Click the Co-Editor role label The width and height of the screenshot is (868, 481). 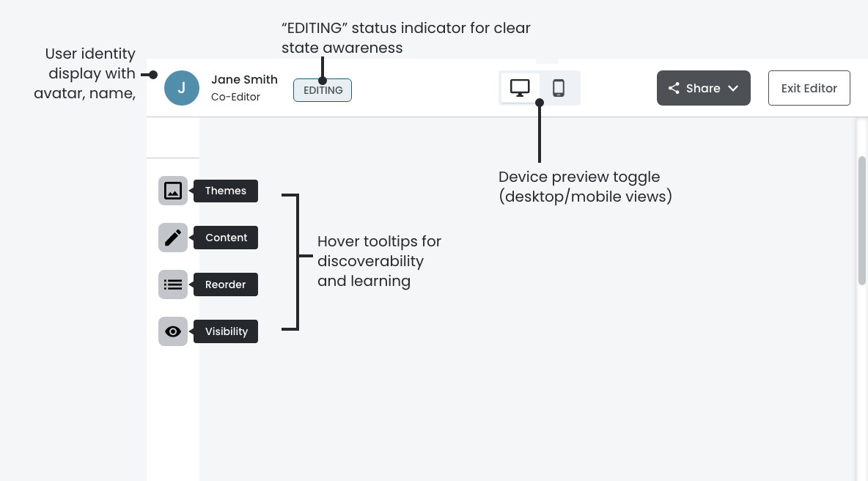(235, 97)
